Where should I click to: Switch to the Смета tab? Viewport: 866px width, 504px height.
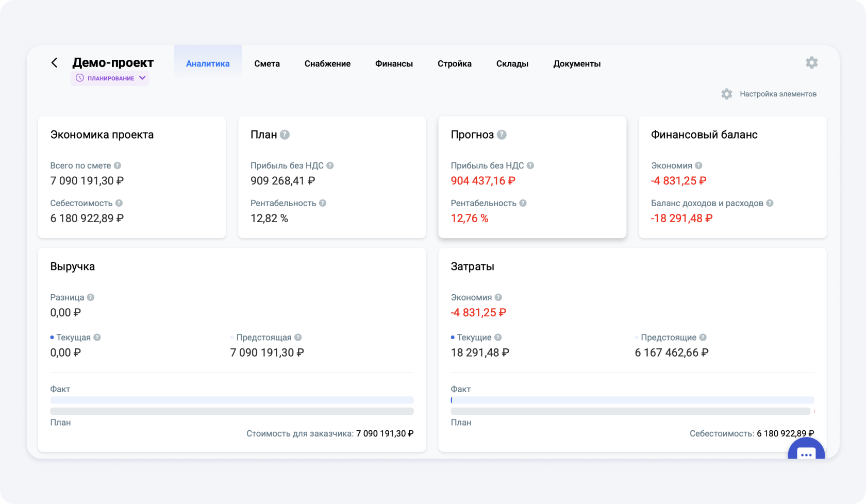point(267,64)
